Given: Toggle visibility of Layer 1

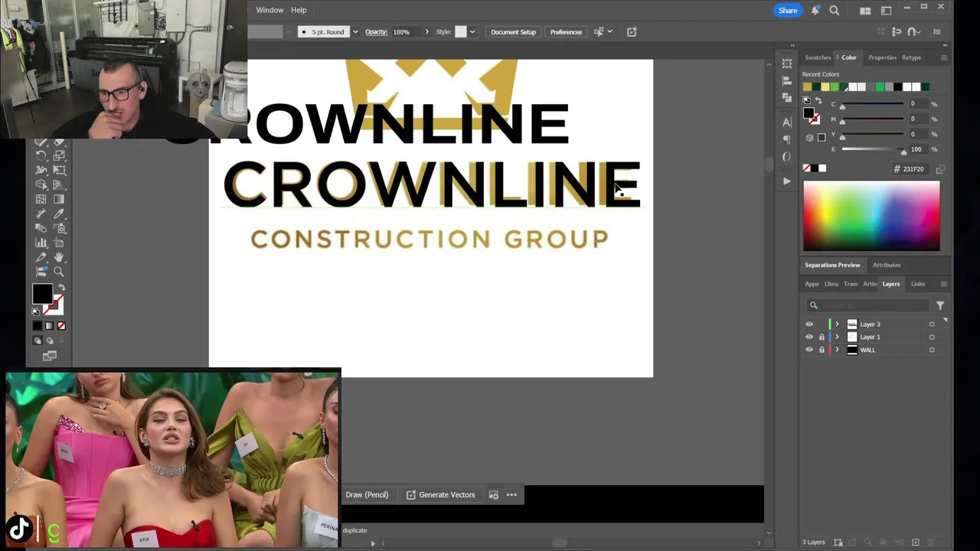Looking at the screenshot, I should coord(809,337).
